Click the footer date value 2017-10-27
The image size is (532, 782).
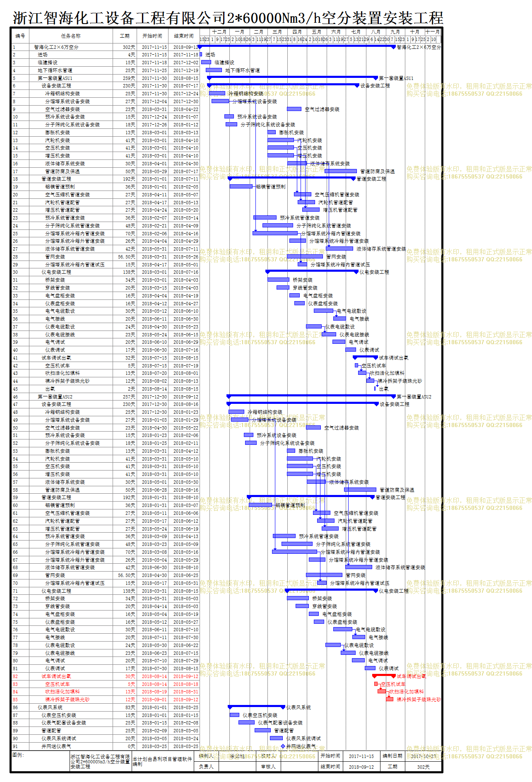(424, 756)
